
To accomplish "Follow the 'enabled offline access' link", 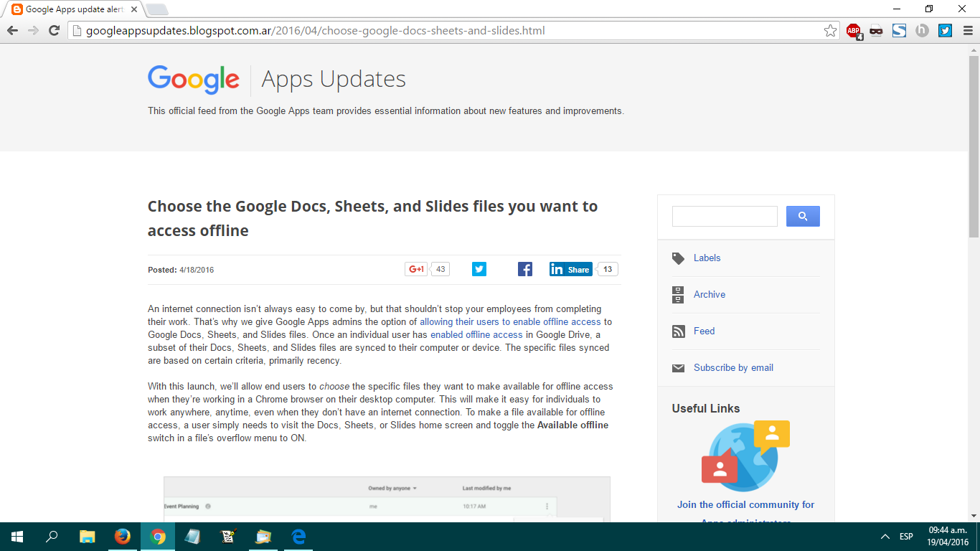I will pyautogui.click(x=476, y=334).
